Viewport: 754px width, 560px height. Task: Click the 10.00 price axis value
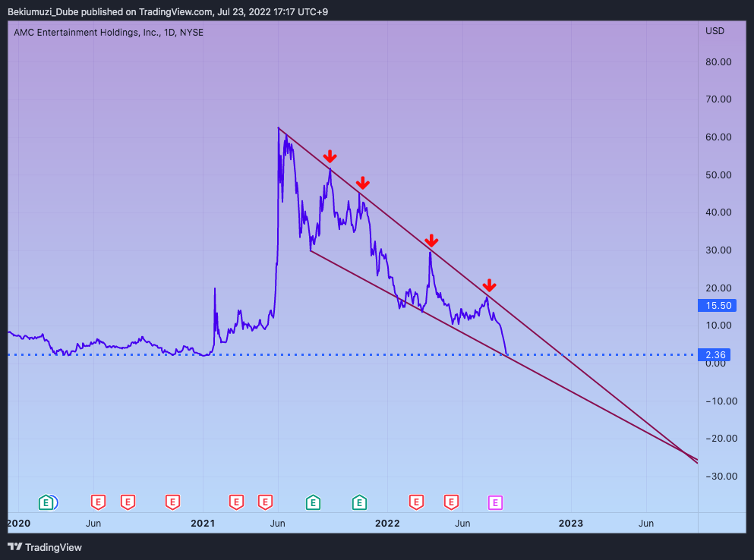(718, 326)
